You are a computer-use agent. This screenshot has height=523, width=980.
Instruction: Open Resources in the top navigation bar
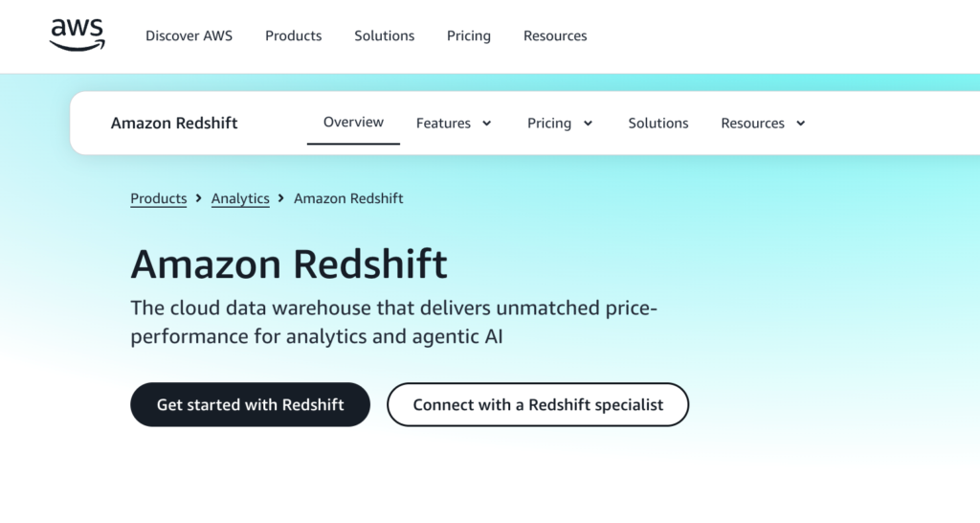pos(555,36)
